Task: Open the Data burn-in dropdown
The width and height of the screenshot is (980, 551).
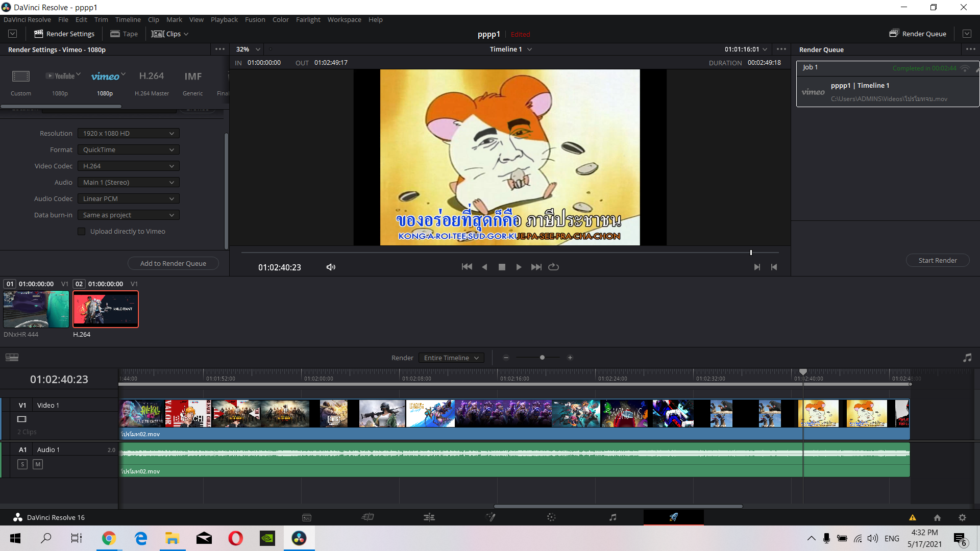Action: coord(129,215)
